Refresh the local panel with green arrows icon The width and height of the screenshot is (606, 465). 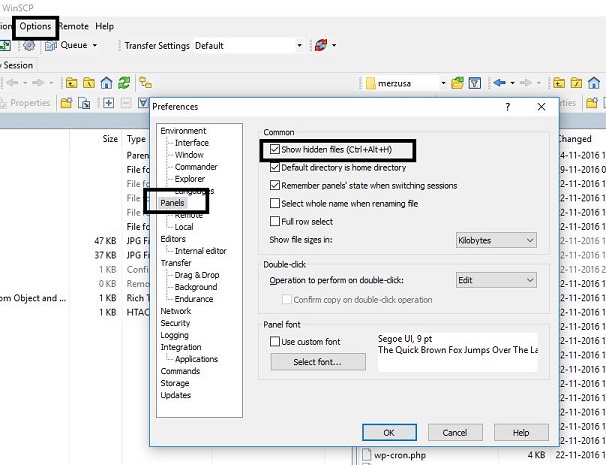pyautogui.click(x=124, y=82)
